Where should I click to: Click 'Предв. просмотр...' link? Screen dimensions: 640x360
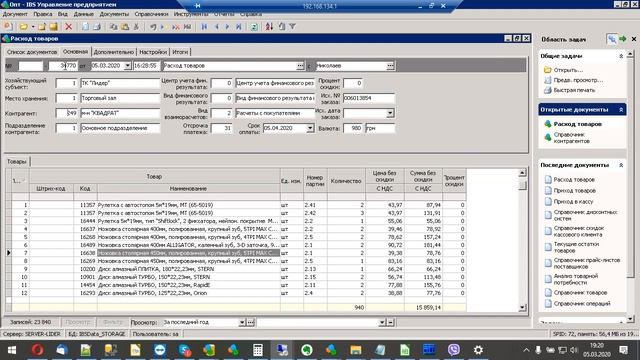coord(578,80)
